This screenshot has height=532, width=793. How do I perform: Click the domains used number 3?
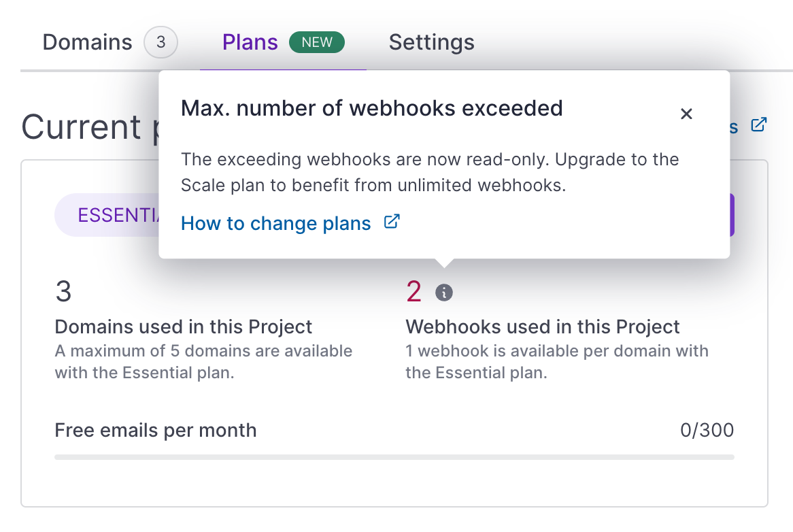pos(63,291)
